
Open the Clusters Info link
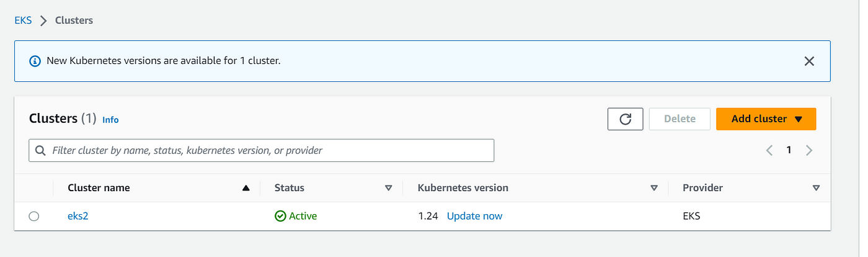pos(110,120)
